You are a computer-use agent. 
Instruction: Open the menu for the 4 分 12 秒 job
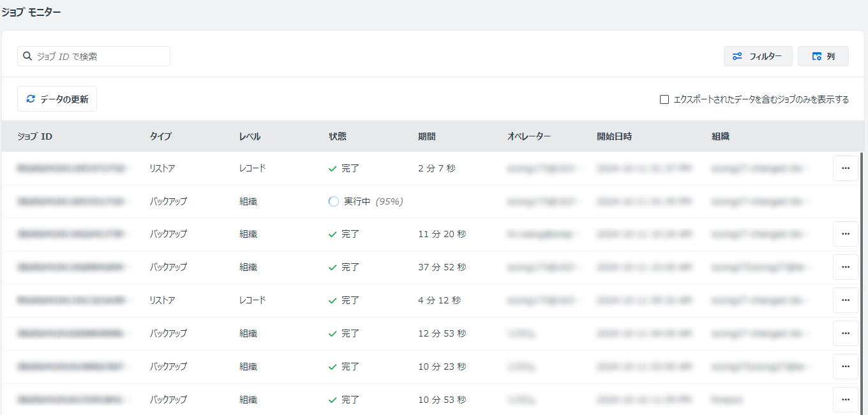coord(845,300)
